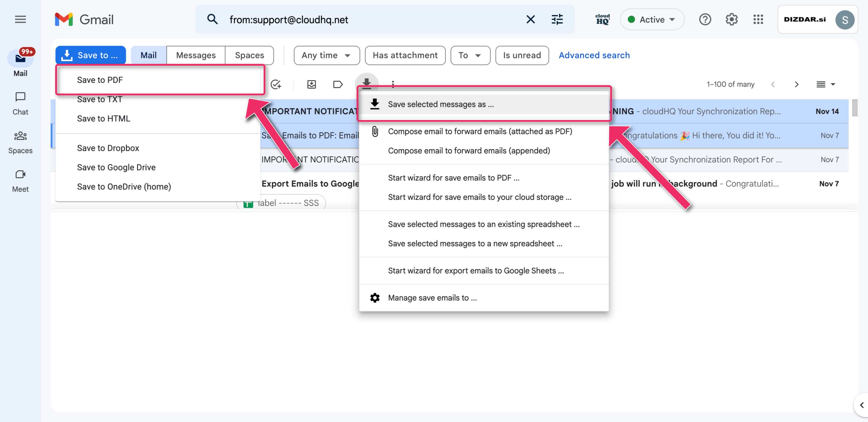This screenshot has width=868, height=422.
Task: Click the label icon in toolbar
Action: 338,84
